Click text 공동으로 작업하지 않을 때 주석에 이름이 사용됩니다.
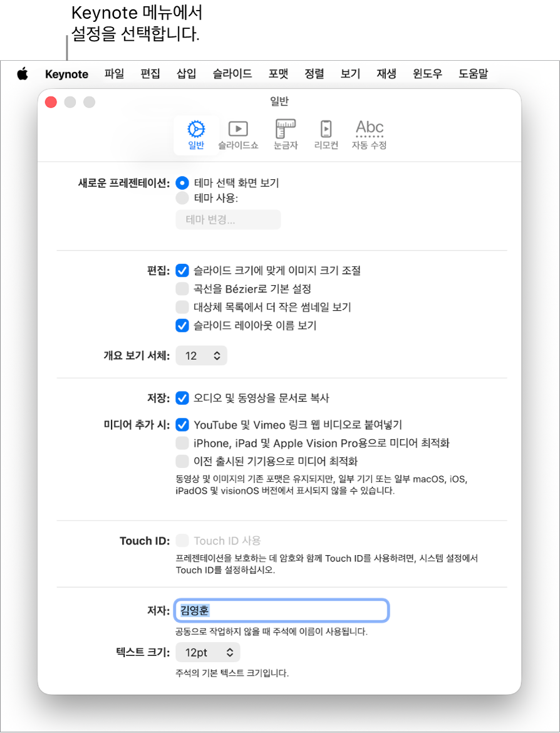 (x=272, y=632)
